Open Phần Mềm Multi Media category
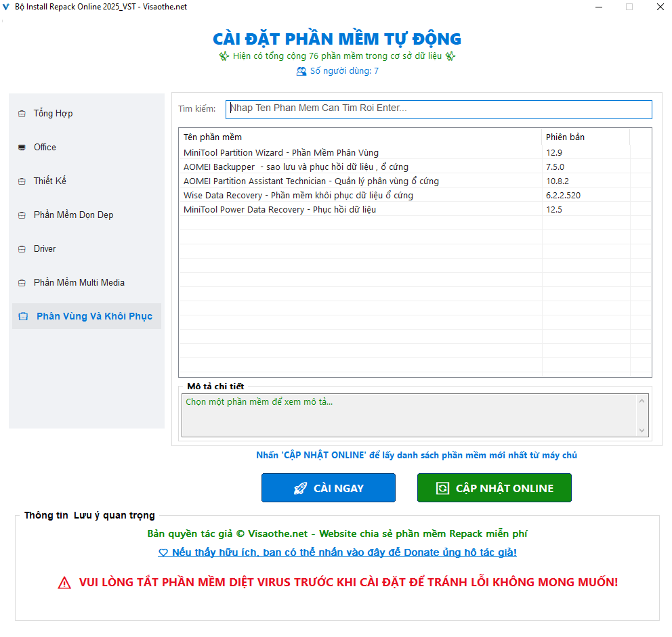 pyautogui.click(x=87, y=283)
